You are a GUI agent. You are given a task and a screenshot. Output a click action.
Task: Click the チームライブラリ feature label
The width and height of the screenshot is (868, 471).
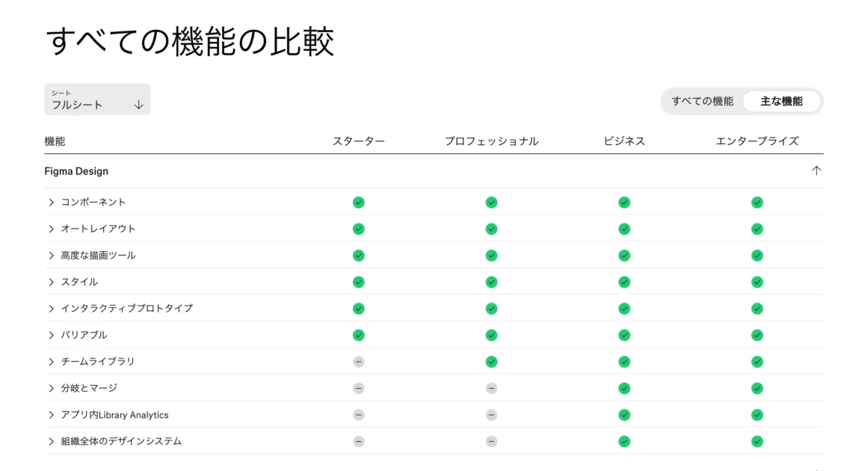click(x=98, y=362)
